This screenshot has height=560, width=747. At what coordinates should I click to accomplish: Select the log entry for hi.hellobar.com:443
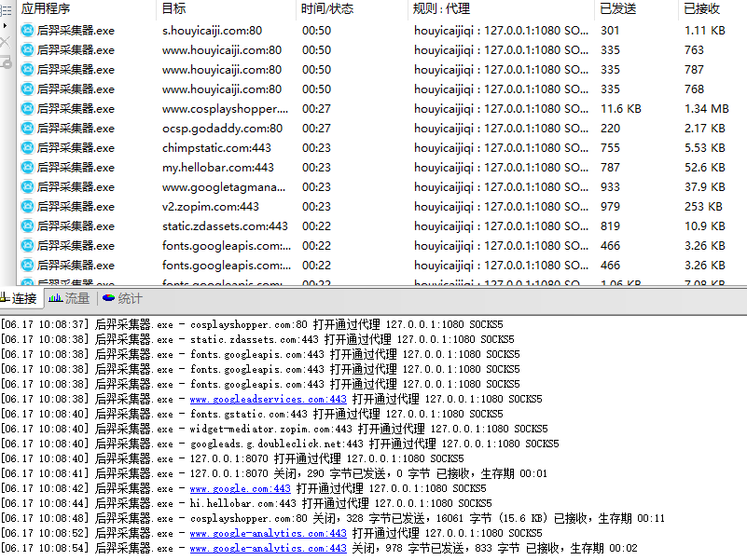[x=246, y=503]
